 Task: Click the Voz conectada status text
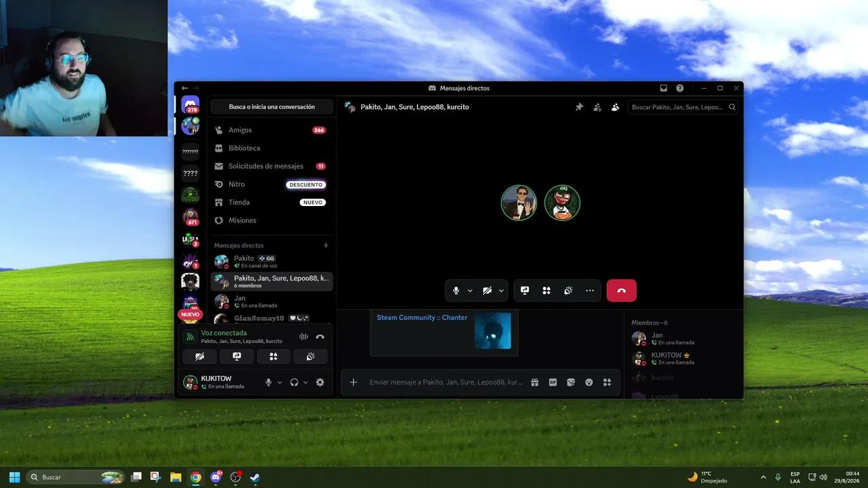point(224,333)
